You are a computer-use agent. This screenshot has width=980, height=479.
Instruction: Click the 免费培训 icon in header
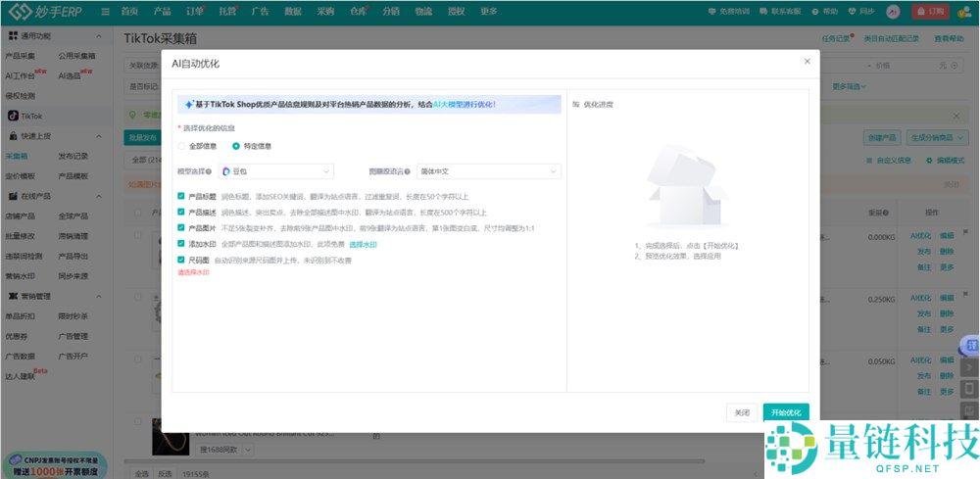click(x=711, y=12)
